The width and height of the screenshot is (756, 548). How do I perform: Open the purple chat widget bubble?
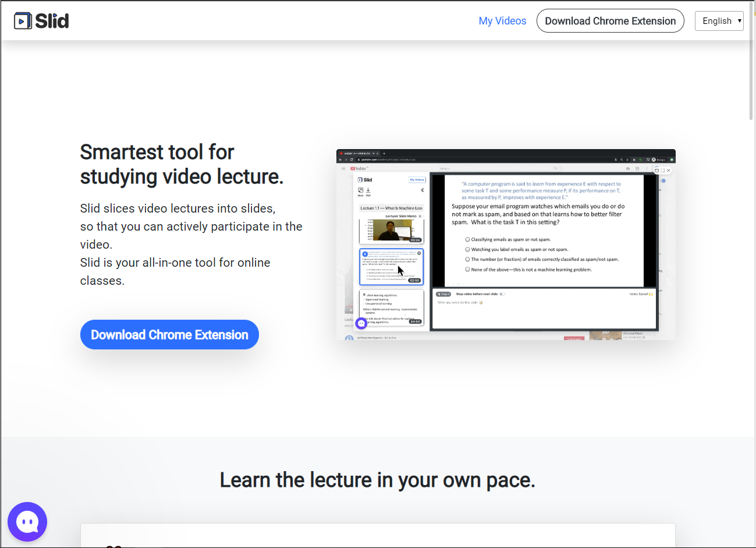[27, 522]
